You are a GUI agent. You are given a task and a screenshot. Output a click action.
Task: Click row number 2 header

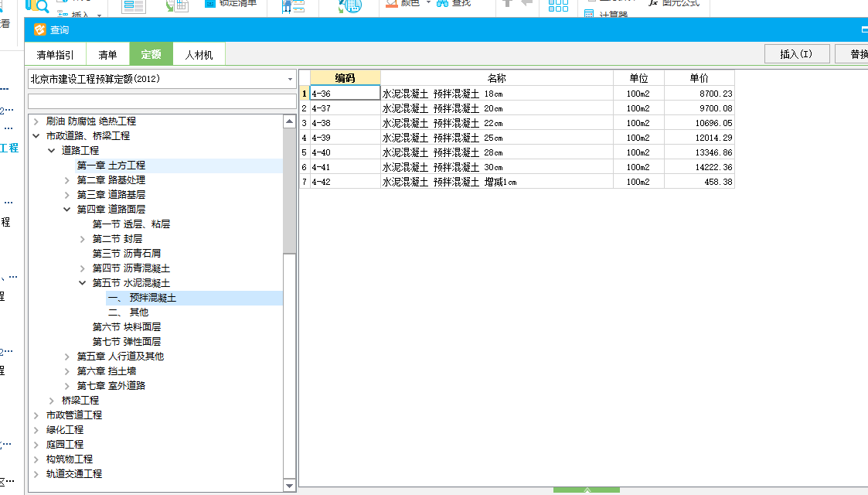click(x=304, y=108)
